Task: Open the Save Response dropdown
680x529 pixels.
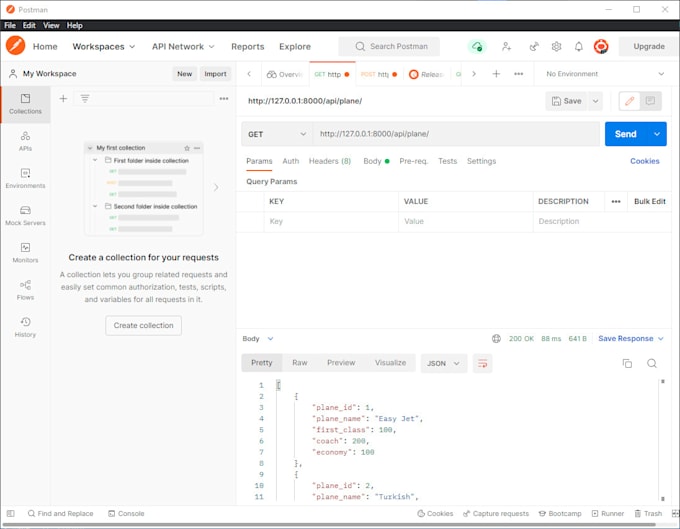Action: (631, 339)
